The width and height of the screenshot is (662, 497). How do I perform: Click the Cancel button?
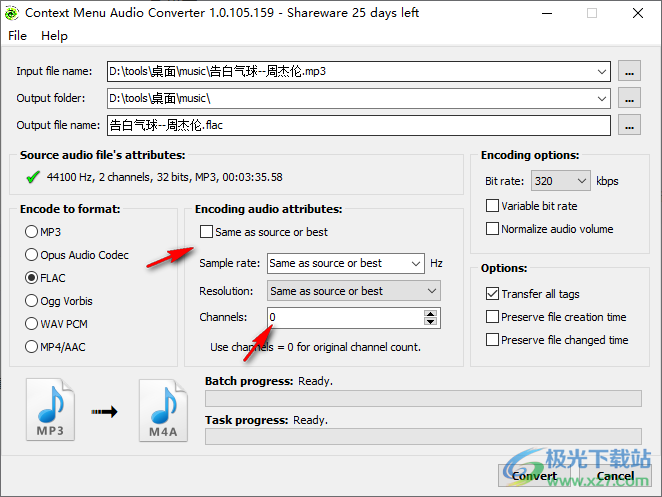point(615,476)
